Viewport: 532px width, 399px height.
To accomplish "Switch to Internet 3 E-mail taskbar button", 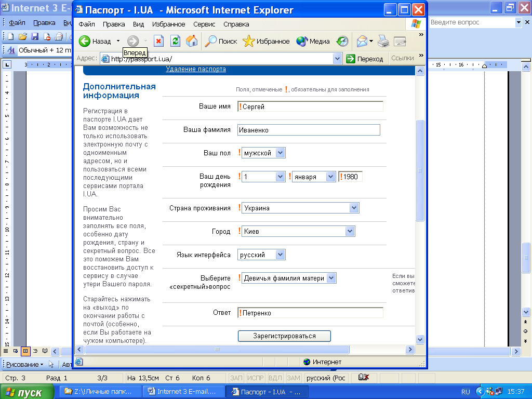I will pyautogui.click(x=183, y=392).
